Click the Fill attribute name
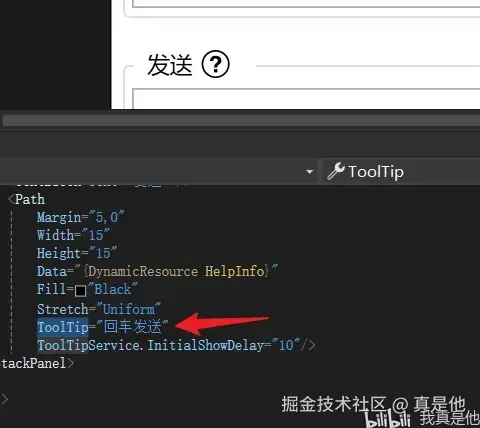480x428 pixels. (x=51, y=289)
